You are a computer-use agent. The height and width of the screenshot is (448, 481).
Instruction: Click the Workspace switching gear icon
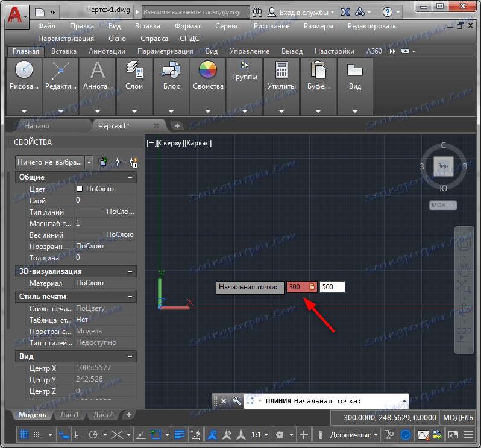(x=280, y=435)
